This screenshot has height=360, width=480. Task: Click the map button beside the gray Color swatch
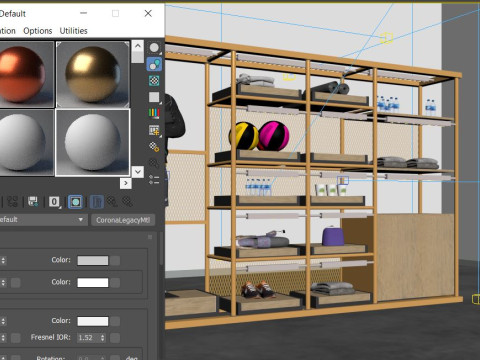point(115,260)
